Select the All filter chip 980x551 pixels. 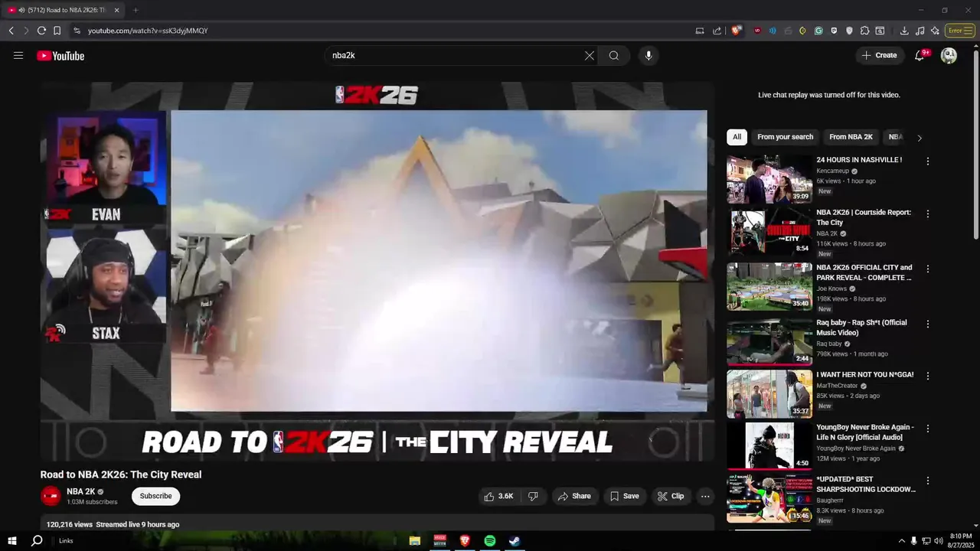(x=737, y=137)
